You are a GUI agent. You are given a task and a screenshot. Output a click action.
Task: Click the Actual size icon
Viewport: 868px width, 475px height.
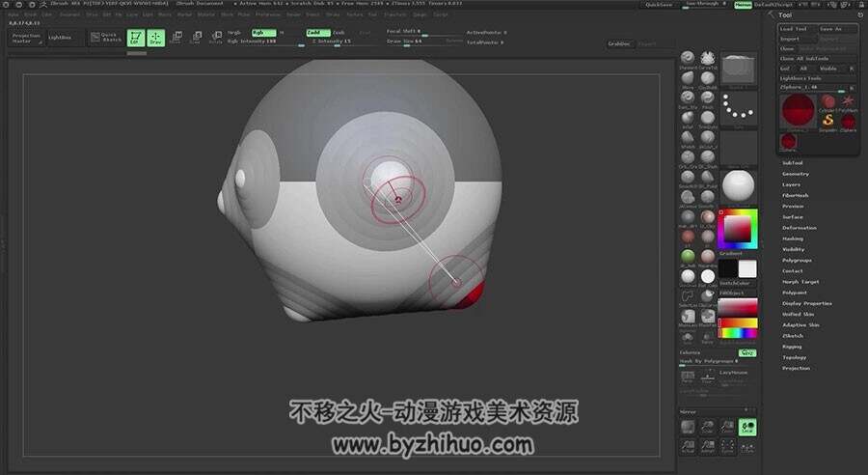click(x=688, y=447)
